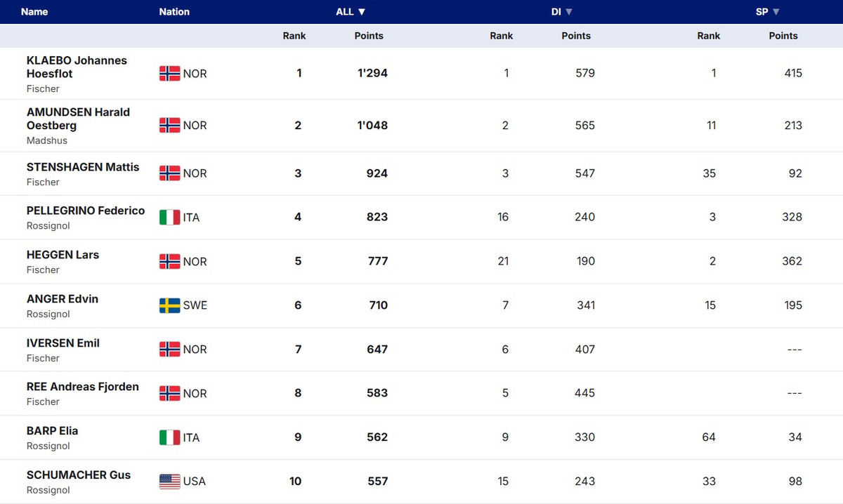
Task: Click USA flag next to Schumacher
Action: click(x=169, y=482)
